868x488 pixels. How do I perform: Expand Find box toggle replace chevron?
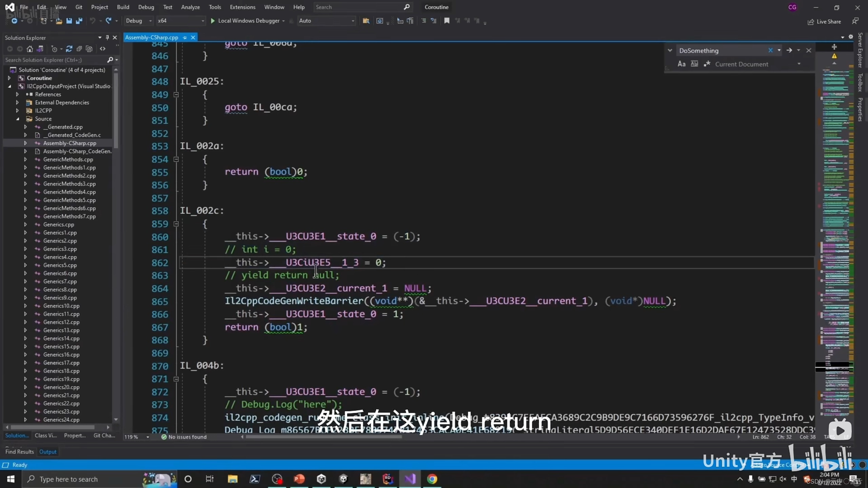tap(670, 50)
